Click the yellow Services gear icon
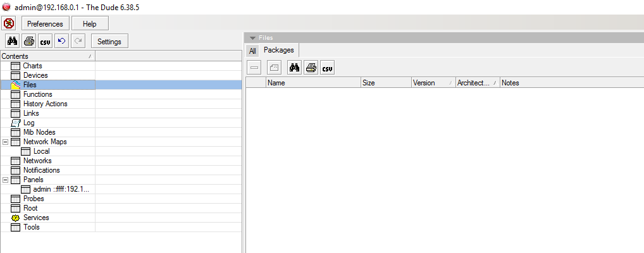The width and height of the screenshot is (644, 253). coord(15,218)
